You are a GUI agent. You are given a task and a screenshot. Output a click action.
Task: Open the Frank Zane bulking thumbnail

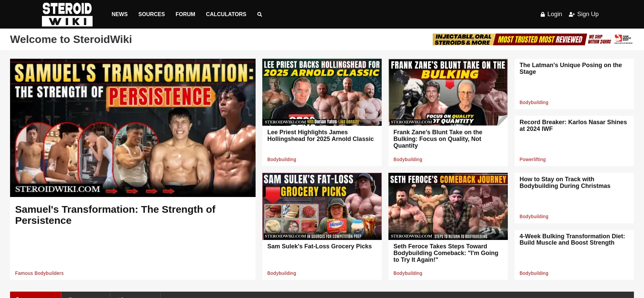click(448, 92)
